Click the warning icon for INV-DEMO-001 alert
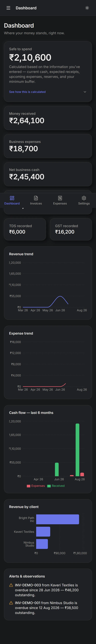The height and width of the screenshot is (644, 96). 11,603
